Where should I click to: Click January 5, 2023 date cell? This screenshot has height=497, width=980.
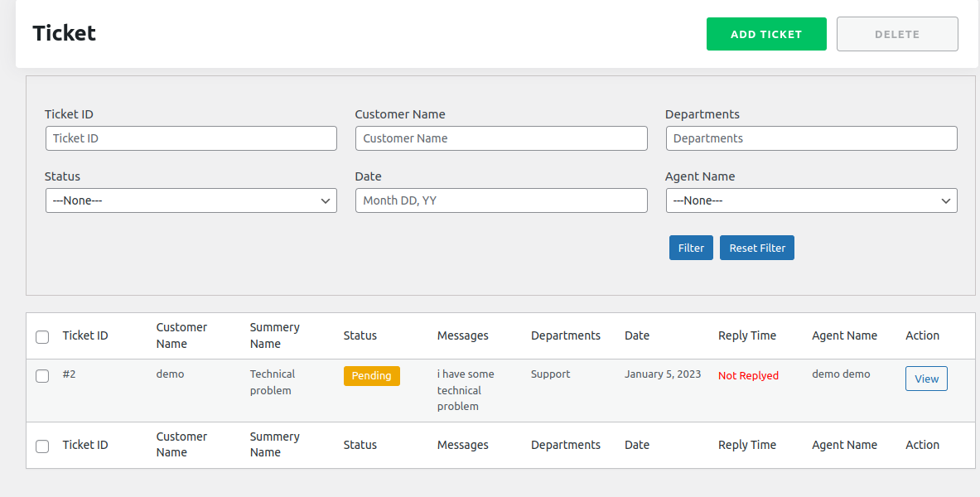pyautogui.click(x=663, y=374)
